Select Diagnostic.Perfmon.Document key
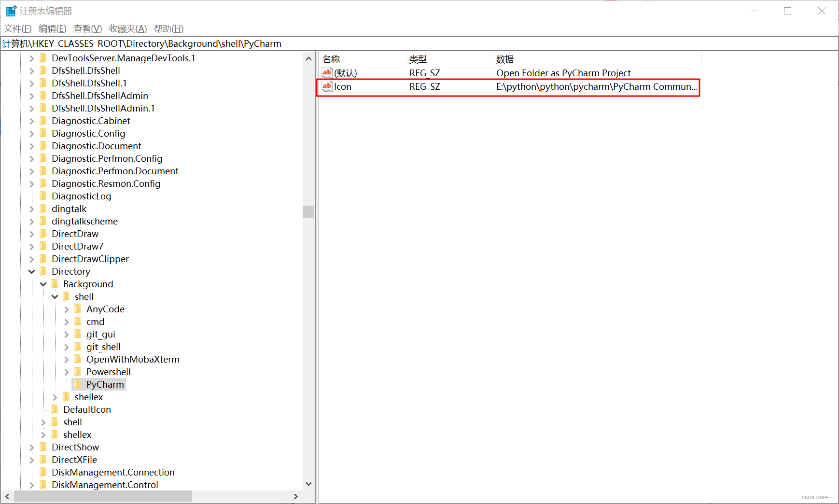The image size is (839, 504). tap(115, 171)
